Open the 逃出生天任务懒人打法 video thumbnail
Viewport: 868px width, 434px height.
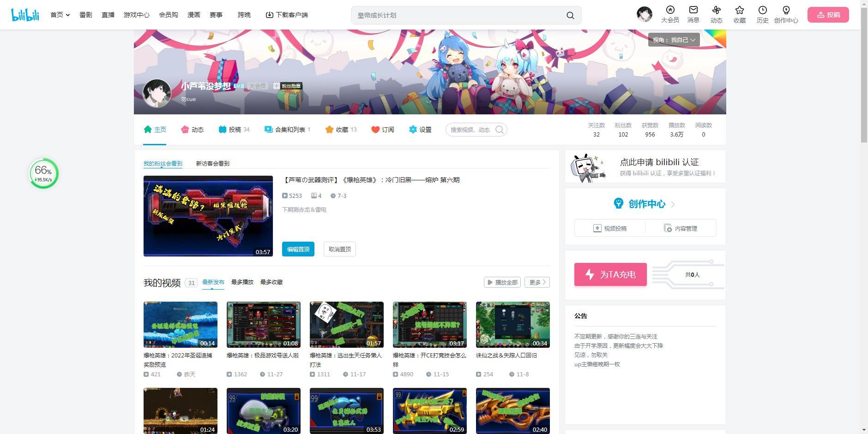pos(347,325)
